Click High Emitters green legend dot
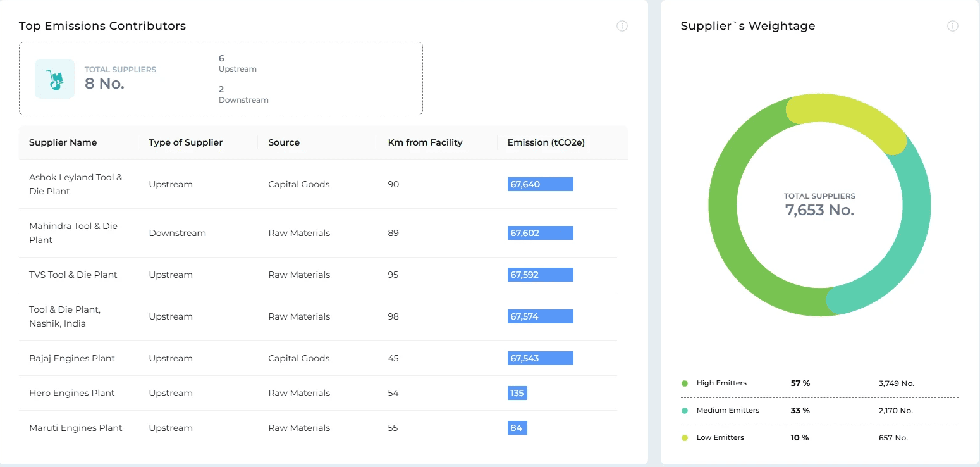The width and height of the screenshot is (980, 467). click(685, 383)
